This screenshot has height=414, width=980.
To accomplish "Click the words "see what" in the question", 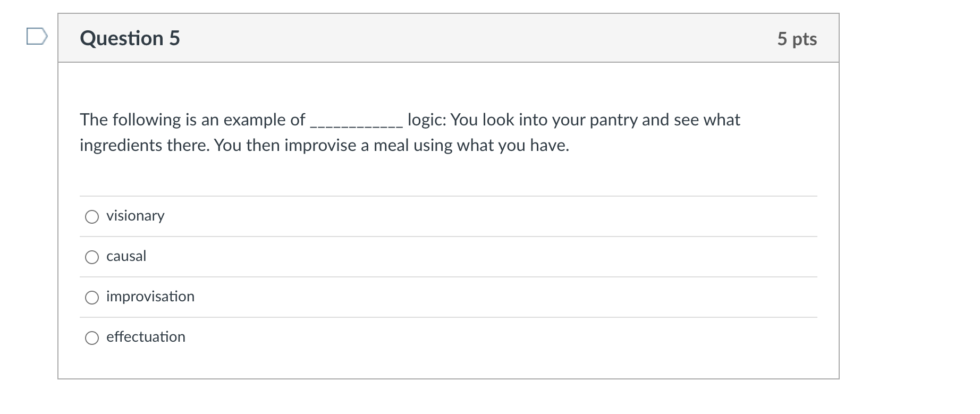I will click(x=707, y=120).
